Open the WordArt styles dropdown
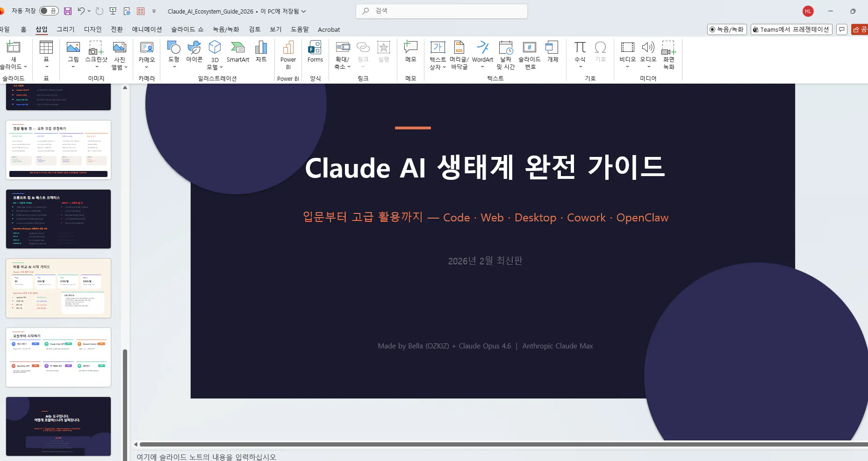 (x=483, y=66)
